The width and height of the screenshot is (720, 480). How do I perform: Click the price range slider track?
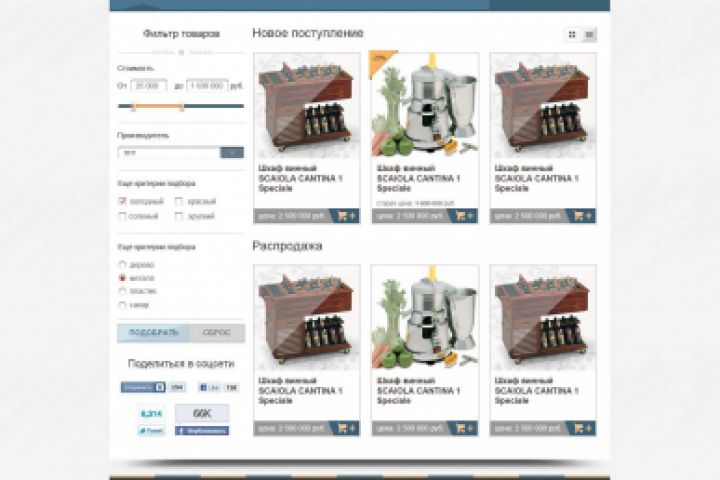181,106
